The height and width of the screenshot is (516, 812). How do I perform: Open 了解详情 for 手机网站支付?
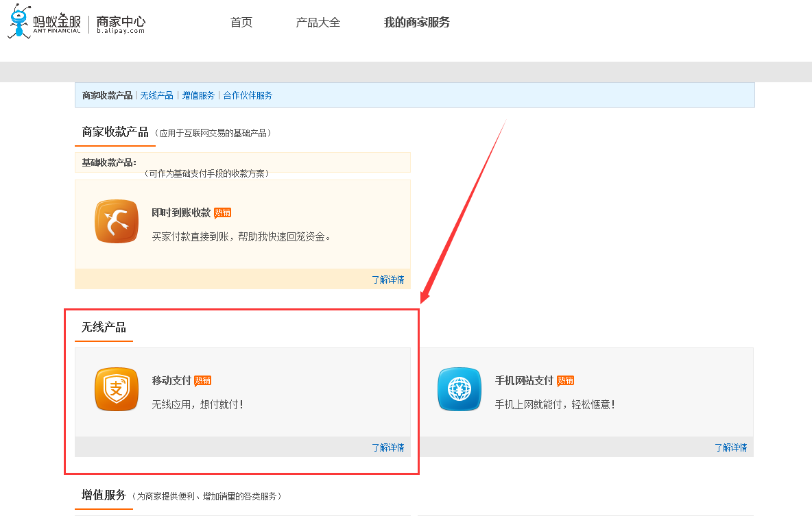(x=730, y=447)
